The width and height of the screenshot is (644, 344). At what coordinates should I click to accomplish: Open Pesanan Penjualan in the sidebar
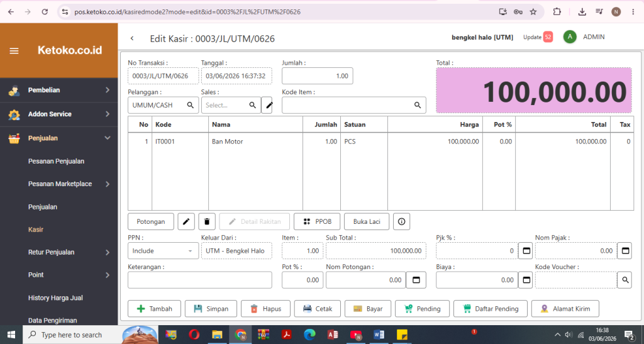[x=56, y=162]
